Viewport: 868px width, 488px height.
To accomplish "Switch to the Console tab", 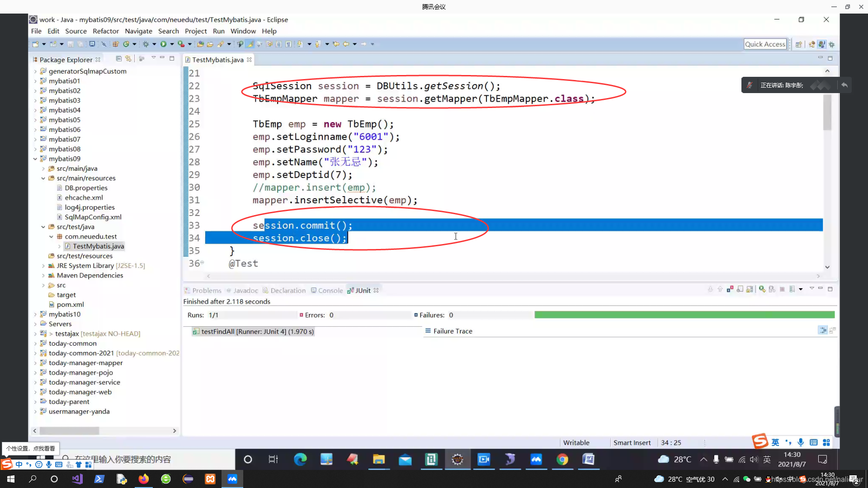I will [x=330, y=291].
